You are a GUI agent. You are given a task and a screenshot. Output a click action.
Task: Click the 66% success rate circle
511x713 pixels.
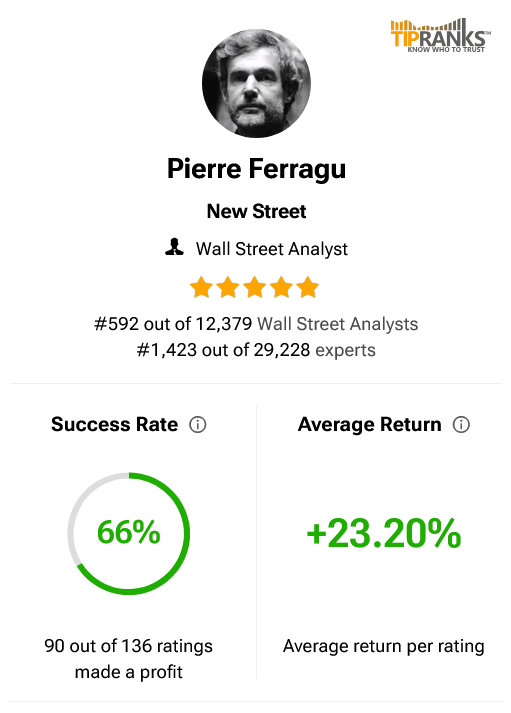[129, 533]
